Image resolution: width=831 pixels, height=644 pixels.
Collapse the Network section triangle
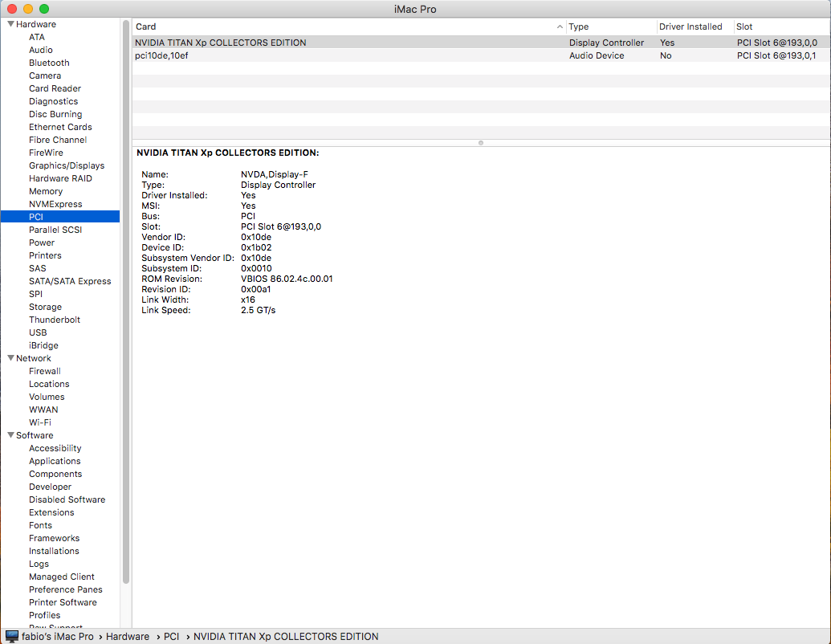tap(10, 358)
